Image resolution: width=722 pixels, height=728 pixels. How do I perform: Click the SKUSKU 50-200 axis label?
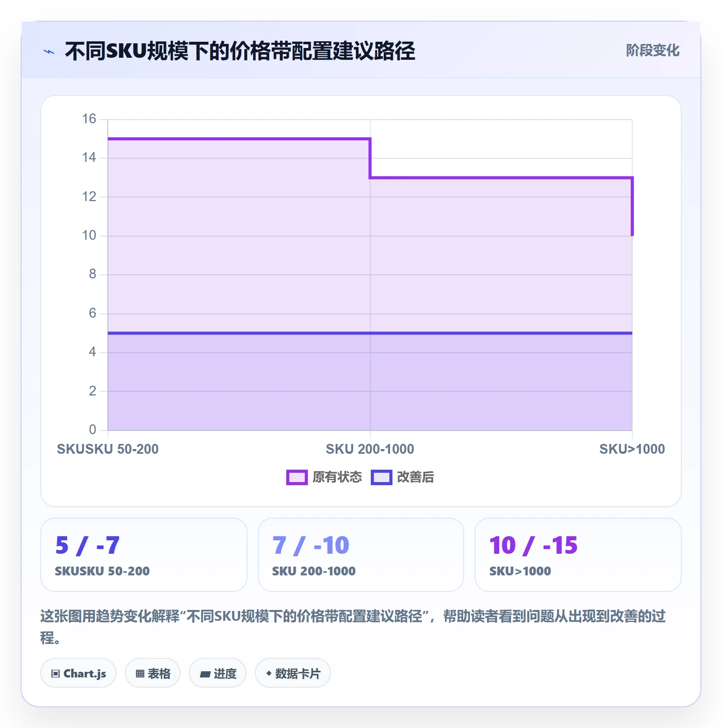(x=108, y=449)
